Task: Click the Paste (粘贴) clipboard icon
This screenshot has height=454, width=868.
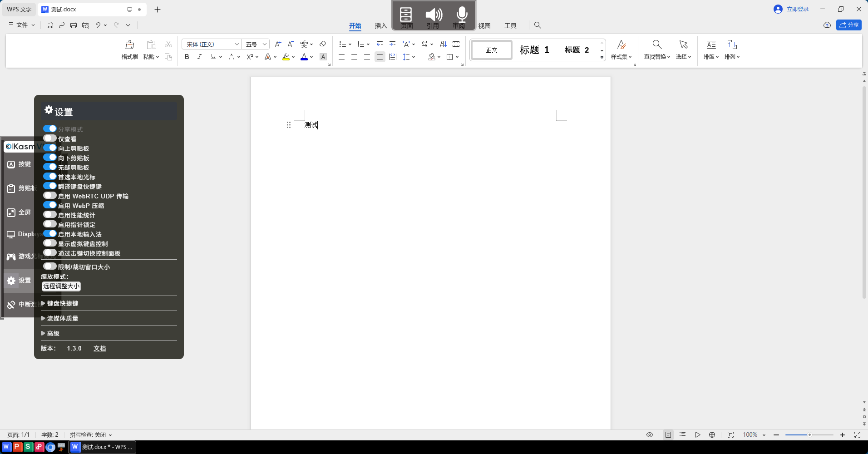Action: point(151,44)
